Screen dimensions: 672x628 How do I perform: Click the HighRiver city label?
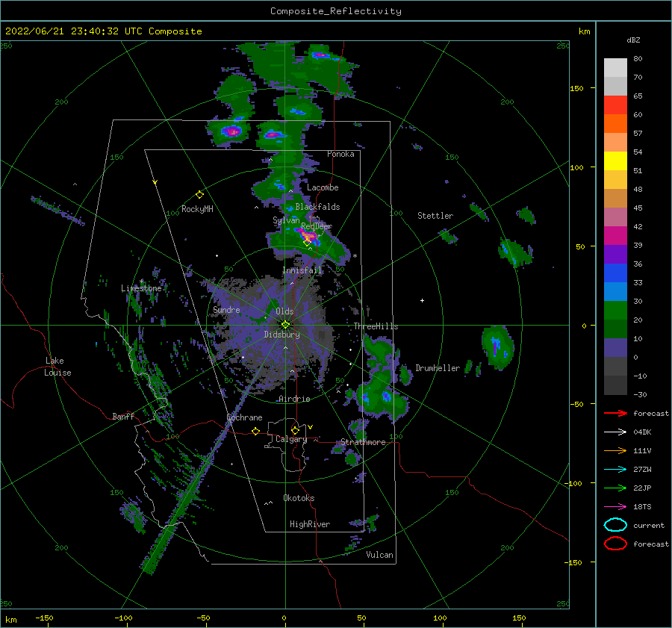pyautogui.click(x=310, y=524)
